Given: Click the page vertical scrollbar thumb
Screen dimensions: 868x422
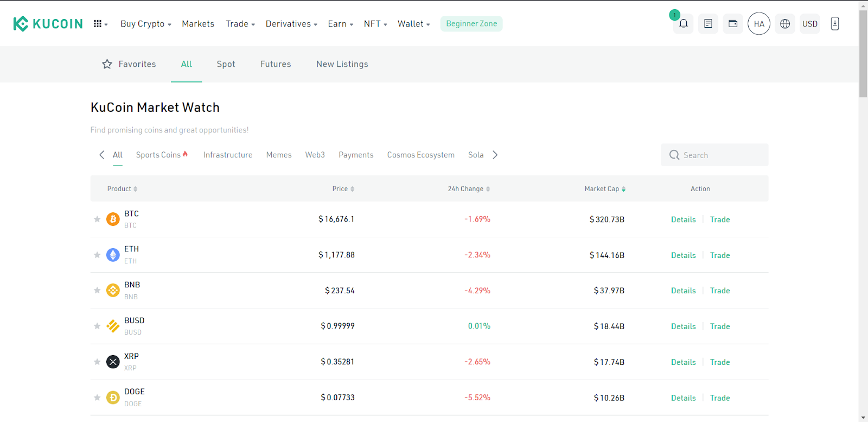Looking at the screenshot, I should (863, 53).
